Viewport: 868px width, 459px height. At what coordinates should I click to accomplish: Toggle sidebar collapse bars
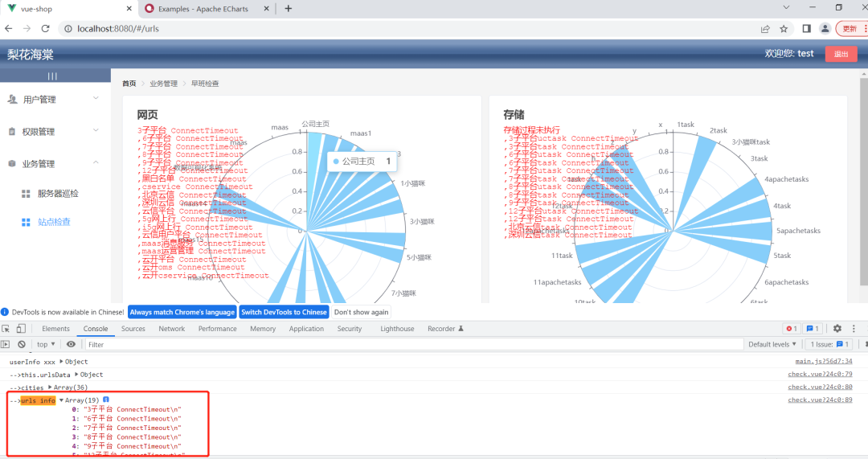[52, 76]
